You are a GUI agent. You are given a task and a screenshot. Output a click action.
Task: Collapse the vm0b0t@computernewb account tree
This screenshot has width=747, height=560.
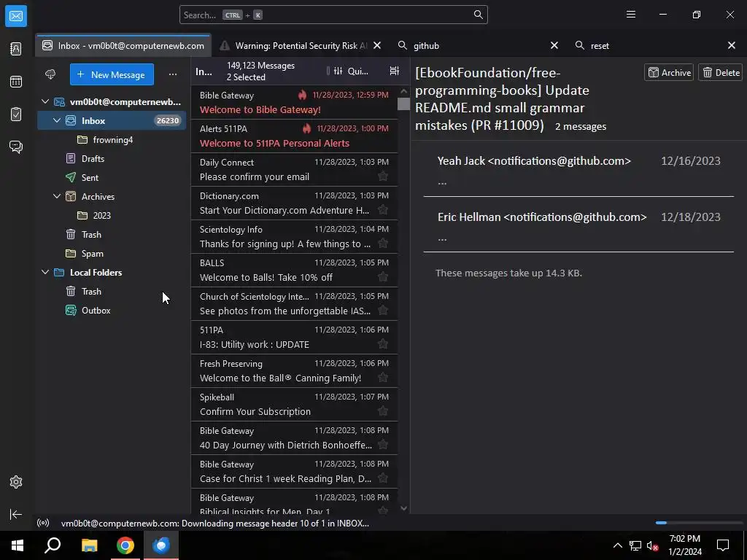tap(45, 101)
